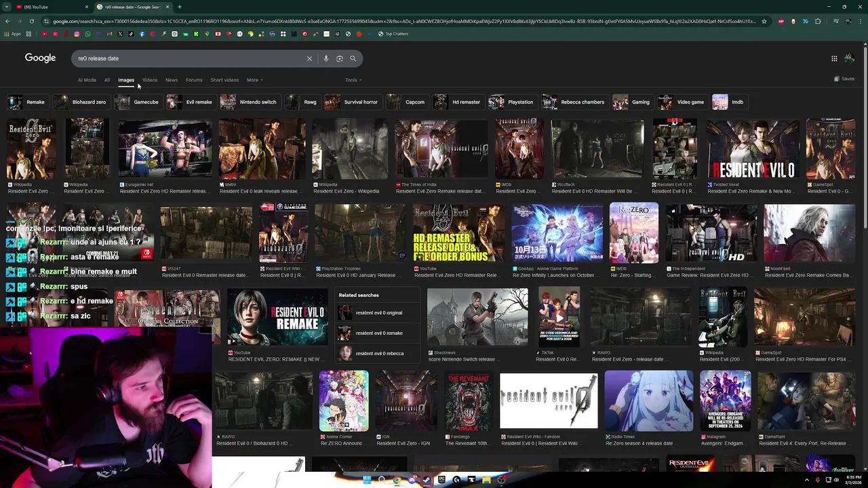The height and width of the screenshot is (488, 868).
Task: Submit search with the magnifier icon
Action: (353, 58)
